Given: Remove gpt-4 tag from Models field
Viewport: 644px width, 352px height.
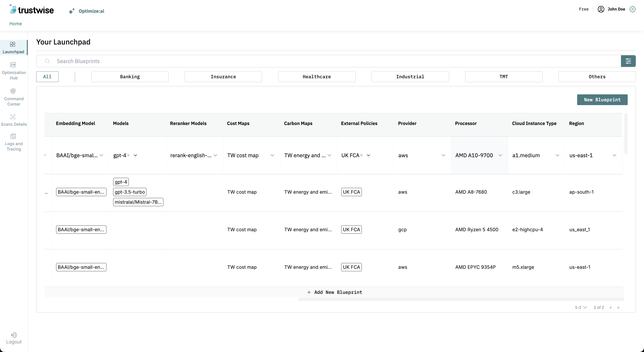Looking at the screenshot, I should tap(128, 155).
